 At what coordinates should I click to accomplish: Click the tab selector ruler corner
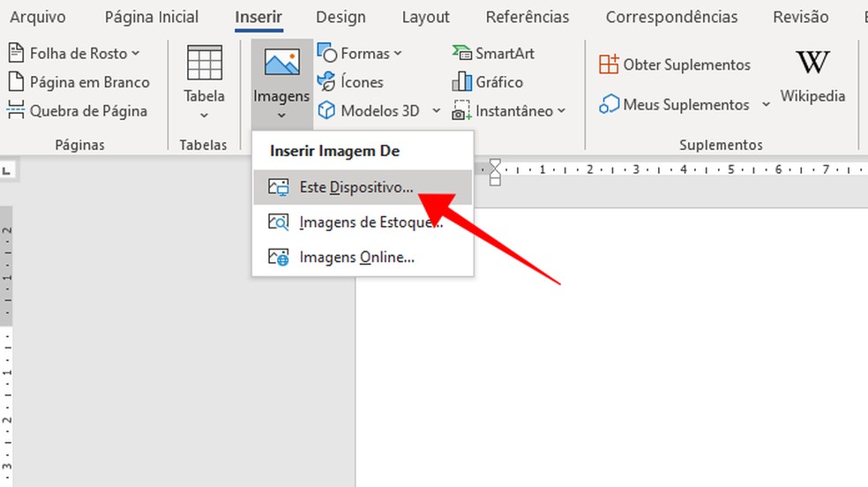tap(6, 169)
